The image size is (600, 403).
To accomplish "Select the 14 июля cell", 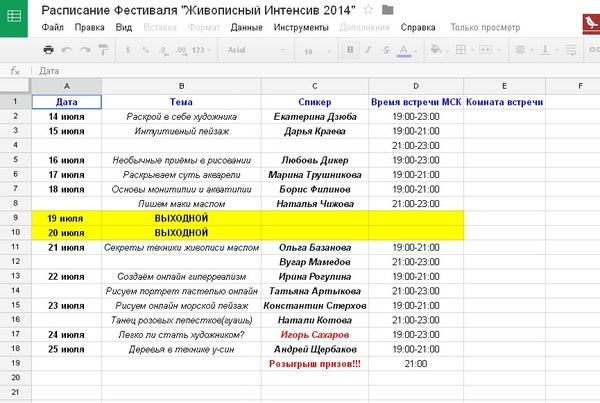I will point(67,117).
